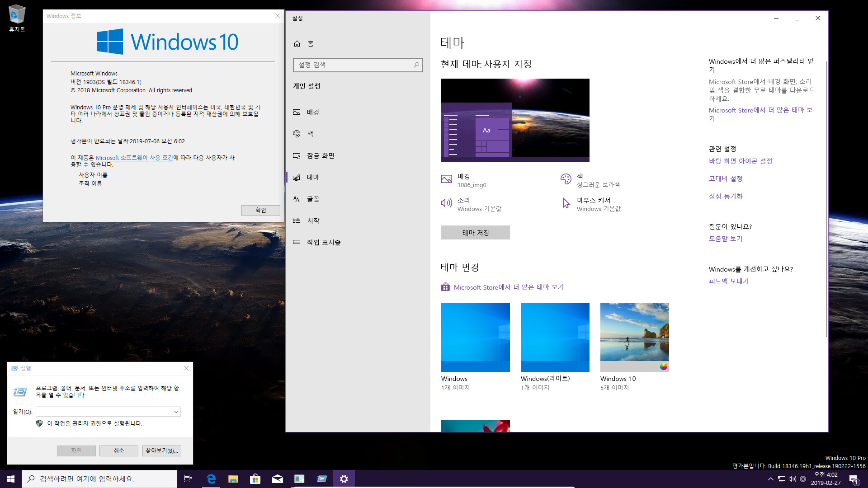The width and height of the screenshot is (868, 488).
Task: Open the 작업 표시줄 (Taskbar) sidebar item
Action: pyautogui.click(x=358, y=242)
